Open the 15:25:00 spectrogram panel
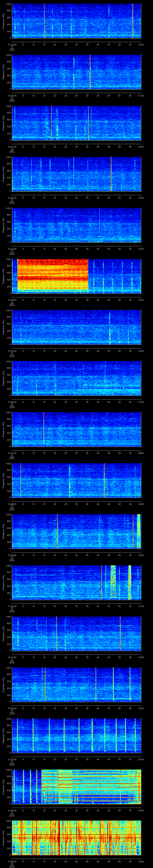 tap(76, 327)
